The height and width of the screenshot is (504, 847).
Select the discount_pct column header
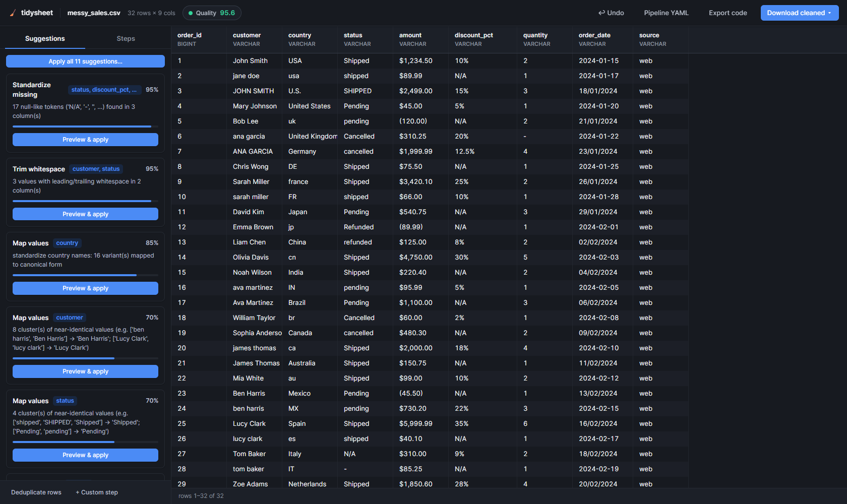(482, 39)
